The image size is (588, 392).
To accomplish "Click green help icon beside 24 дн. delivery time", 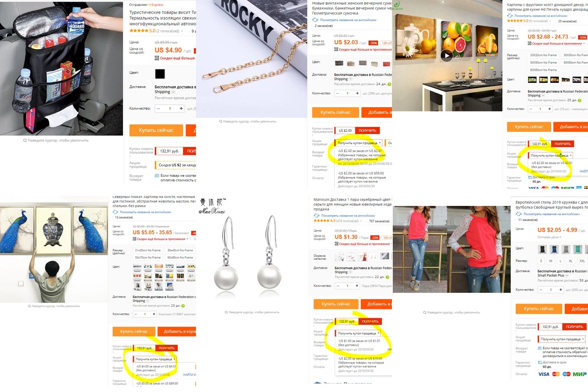I will (x=389, y=84).
